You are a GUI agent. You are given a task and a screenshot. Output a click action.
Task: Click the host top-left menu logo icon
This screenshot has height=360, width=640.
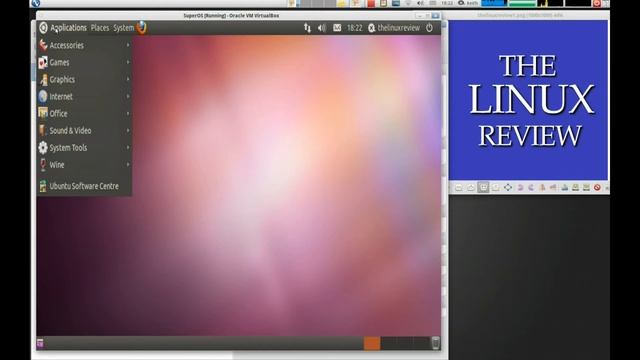point(36,3)
